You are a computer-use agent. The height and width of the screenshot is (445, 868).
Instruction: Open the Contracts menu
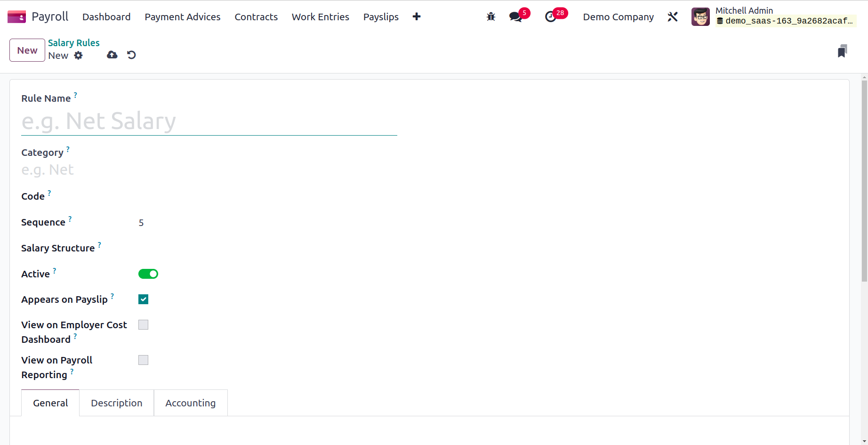click(x=256, y=17)
